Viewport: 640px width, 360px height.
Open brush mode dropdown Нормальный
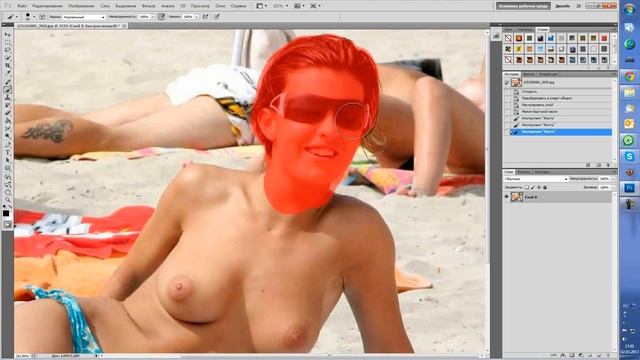(83, 17)
